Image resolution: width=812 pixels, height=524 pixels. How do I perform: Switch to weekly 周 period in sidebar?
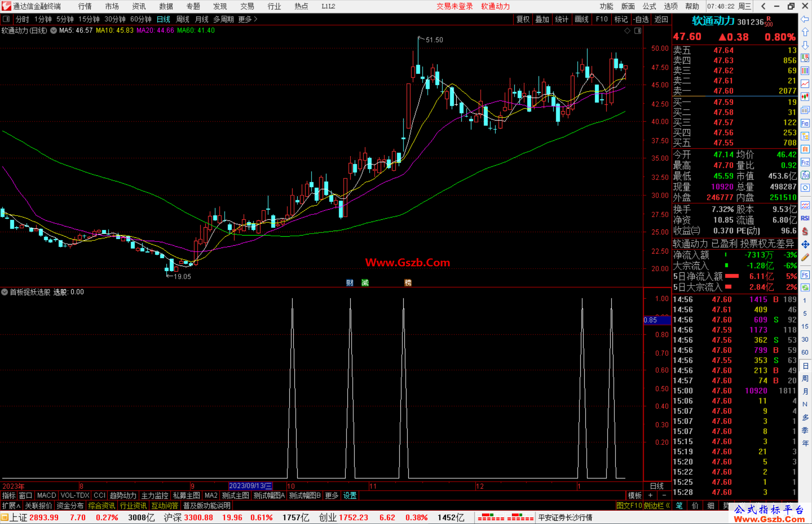[x=805, y=378]
